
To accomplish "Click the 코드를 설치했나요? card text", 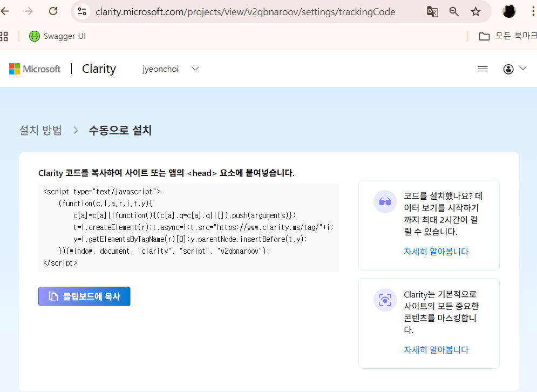I will tap(443, 214).
